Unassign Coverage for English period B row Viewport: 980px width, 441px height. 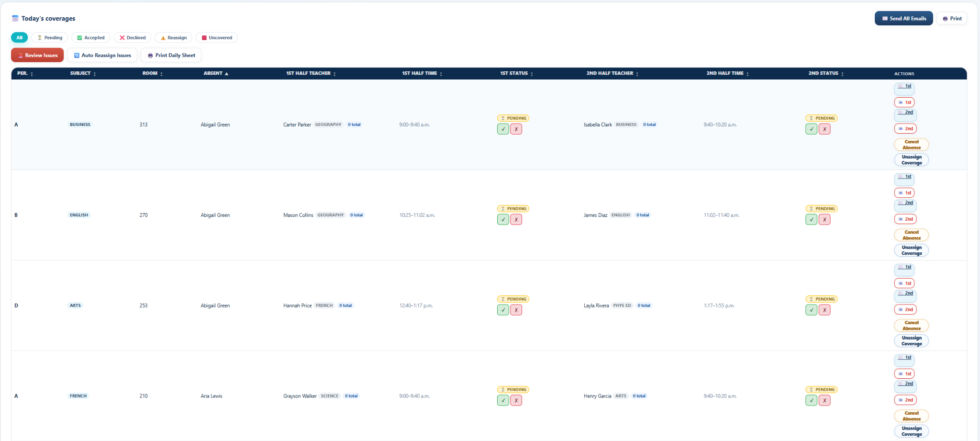click(912, 250)
